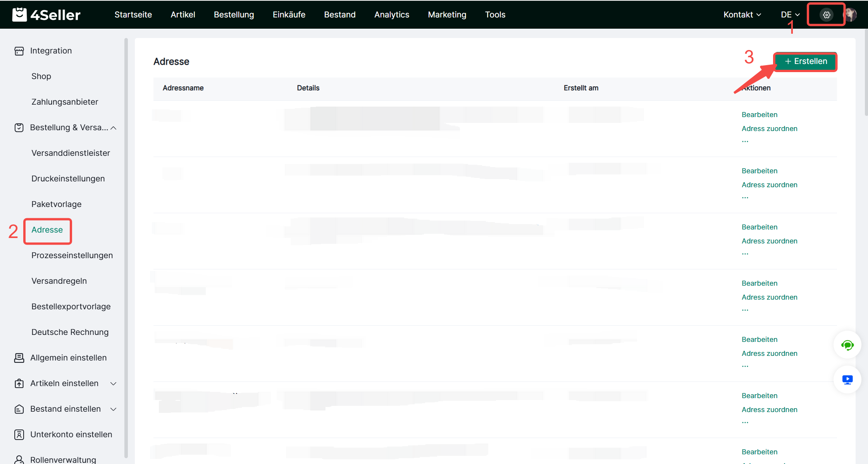Screen dimensions: 868x464
Task: Go to the Bestellung menu
Action: (234, 15)
